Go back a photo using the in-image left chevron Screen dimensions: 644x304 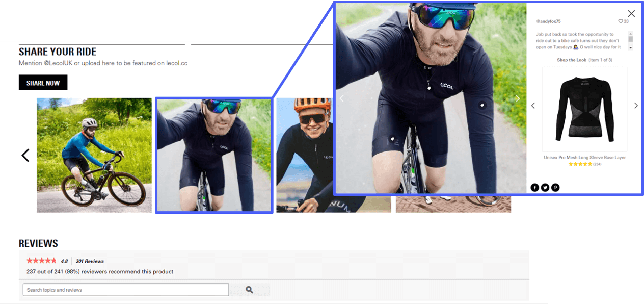click(341, 98)
